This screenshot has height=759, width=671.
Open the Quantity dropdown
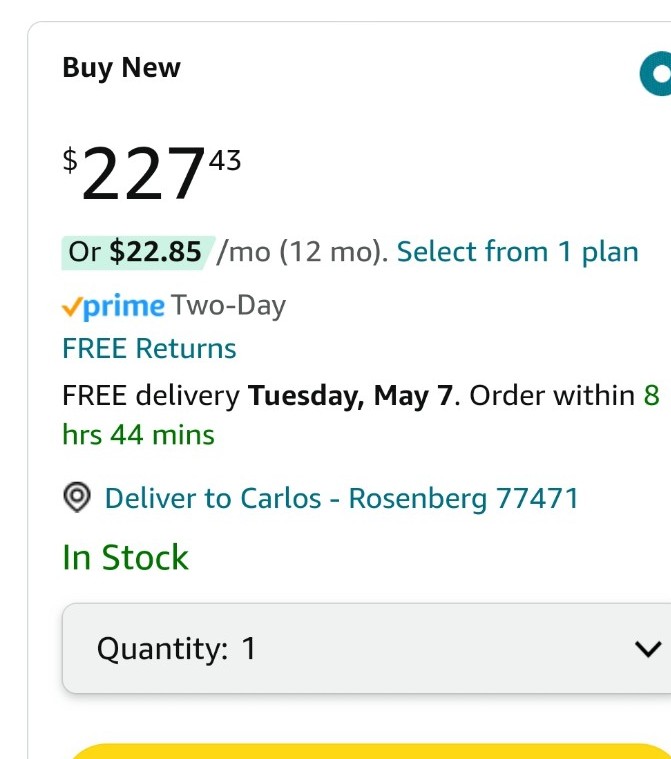(366, 648)
